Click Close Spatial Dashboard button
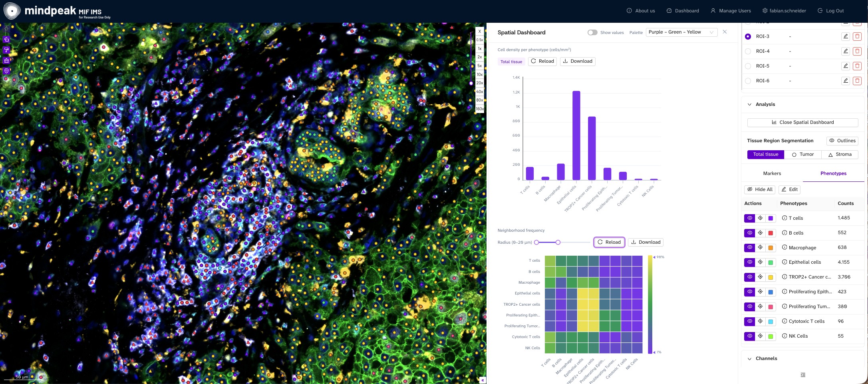 [802, 122]
